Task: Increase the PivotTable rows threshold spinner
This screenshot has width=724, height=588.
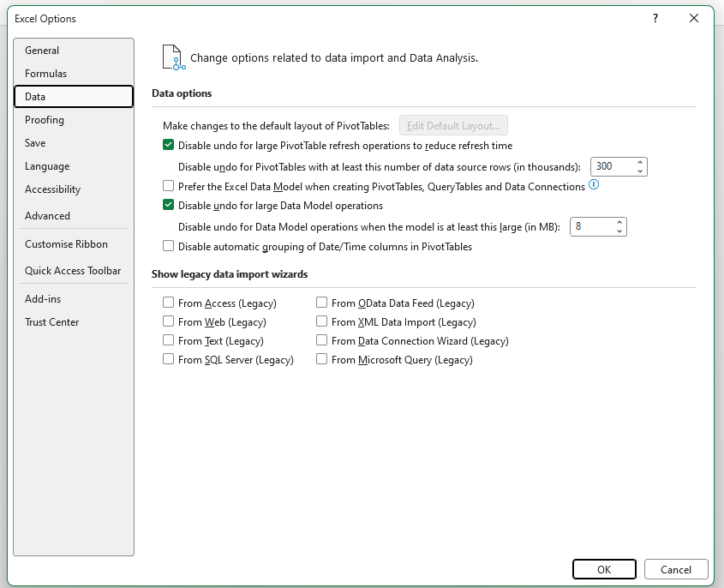Action: click(x=640, y=163)
